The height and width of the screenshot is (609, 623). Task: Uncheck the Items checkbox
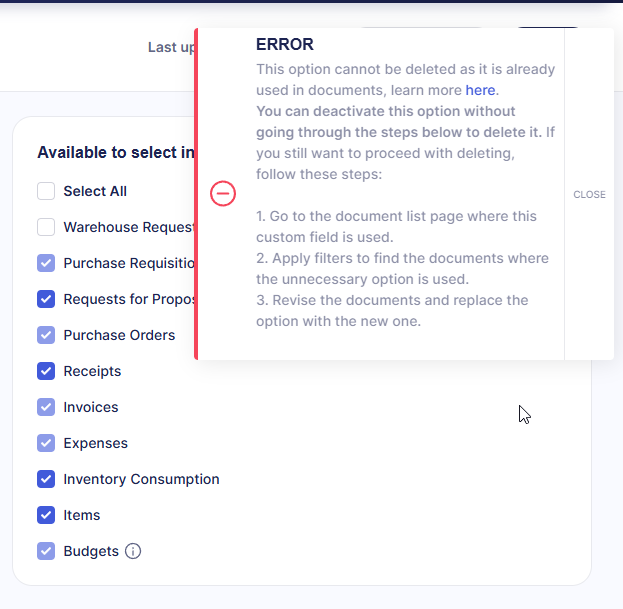tap(46, 515)
